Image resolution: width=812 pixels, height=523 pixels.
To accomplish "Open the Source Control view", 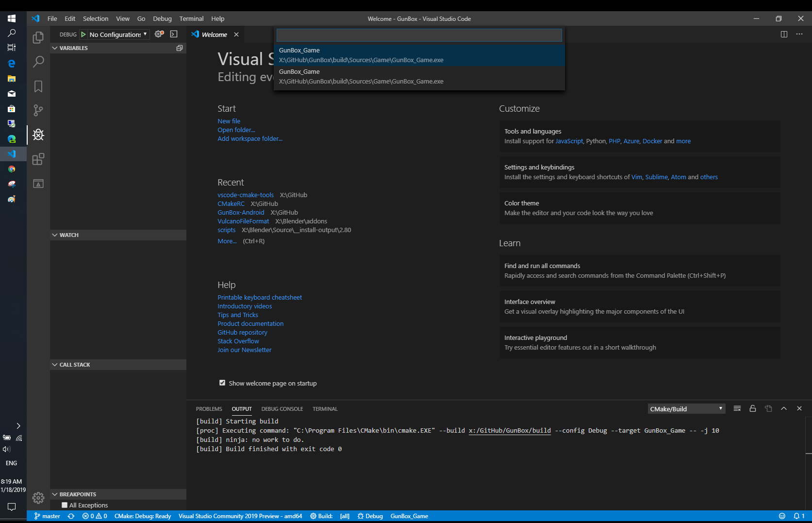I will (38, 110).
